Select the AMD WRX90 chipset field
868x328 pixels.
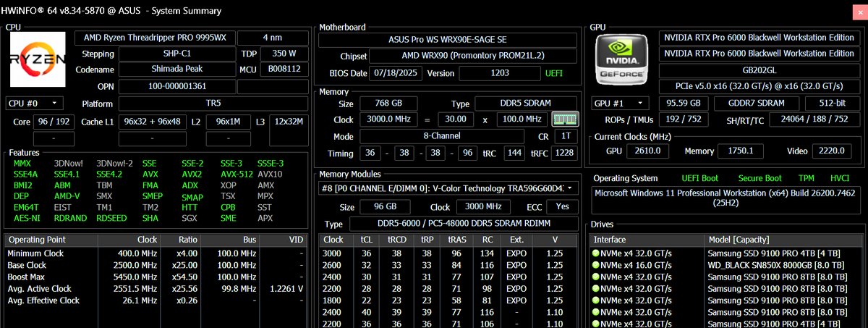[x=474, y=55]
